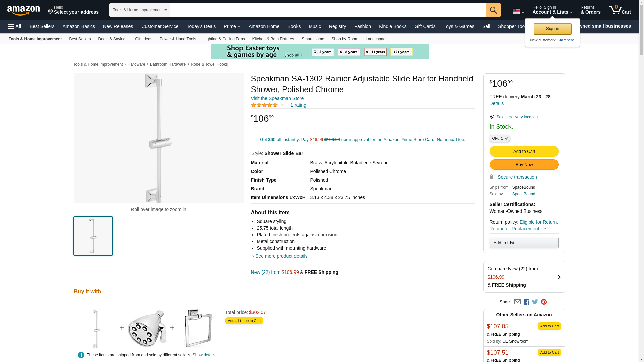Viewport: 644px width, 362px height.
Task: Share the product on Pinterest
Action: pyautogui.click(x=544, y=302)
